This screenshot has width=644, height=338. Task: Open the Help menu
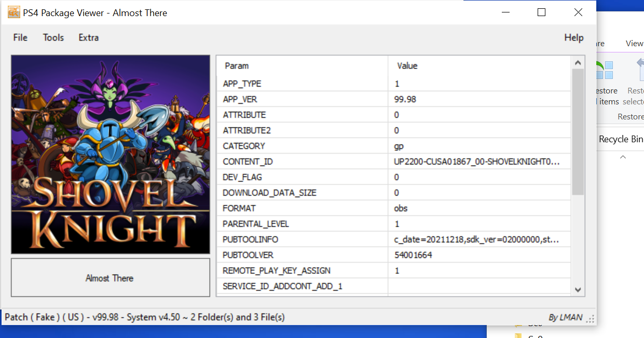pyautogui.click(x=574, y=37)
